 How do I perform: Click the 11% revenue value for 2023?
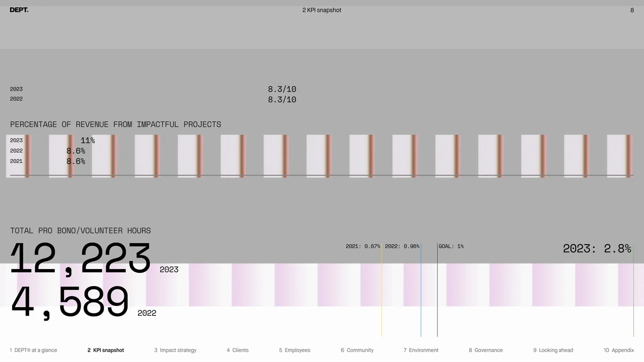88,140
